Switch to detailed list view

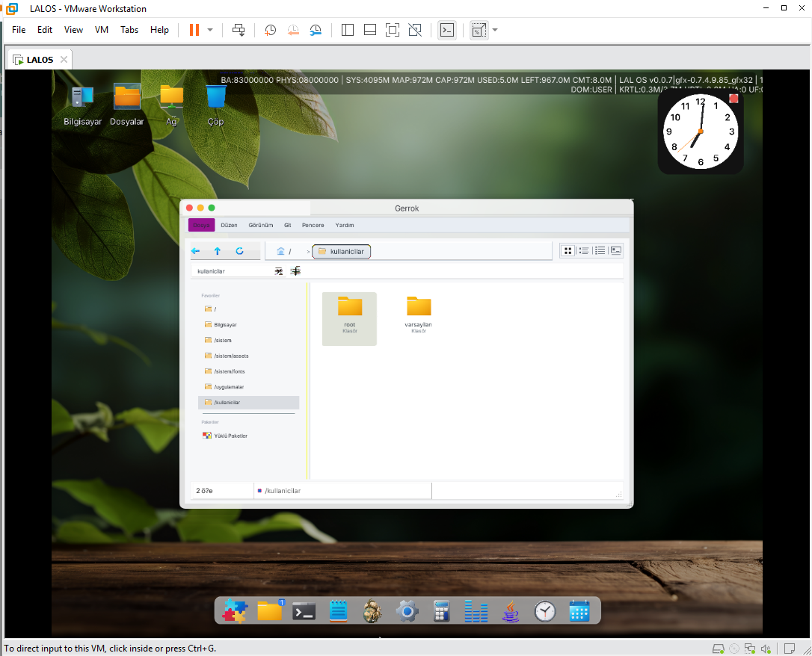pyautogui.click(x=600, y=250)
